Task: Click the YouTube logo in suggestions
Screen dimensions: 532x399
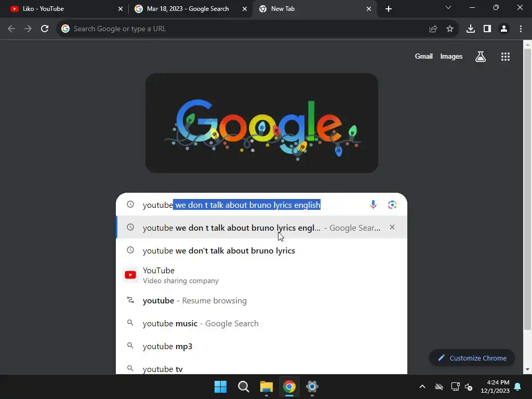Action: (130, 275)
